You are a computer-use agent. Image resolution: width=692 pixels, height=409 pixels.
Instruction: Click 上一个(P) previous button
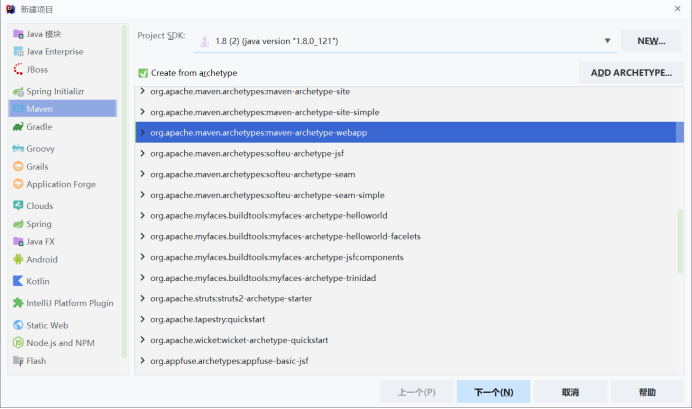point(417,392)
